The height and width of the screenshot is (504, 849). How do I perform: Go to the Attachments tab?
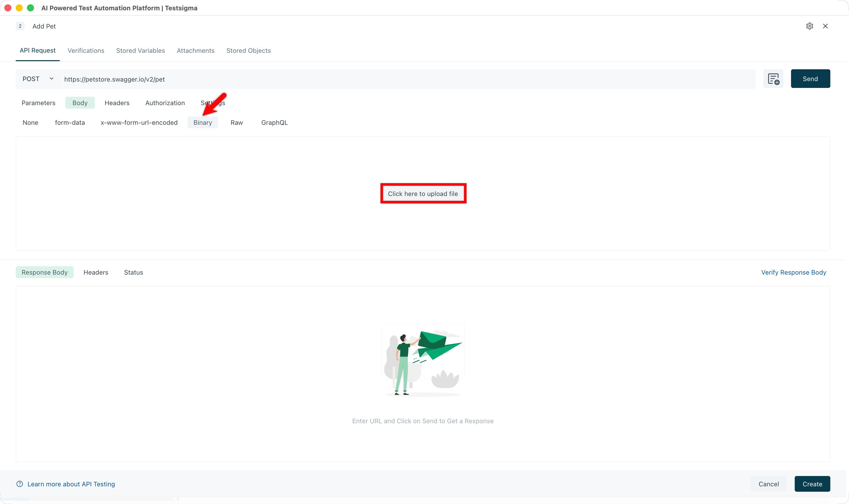(x=196, y=51)
